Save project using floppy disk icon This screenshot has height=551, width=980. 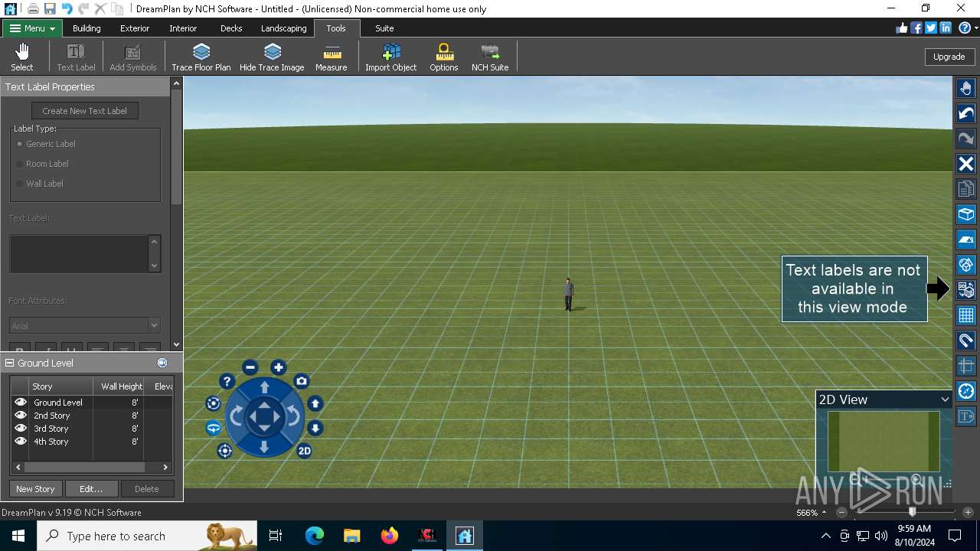(50, 8)
